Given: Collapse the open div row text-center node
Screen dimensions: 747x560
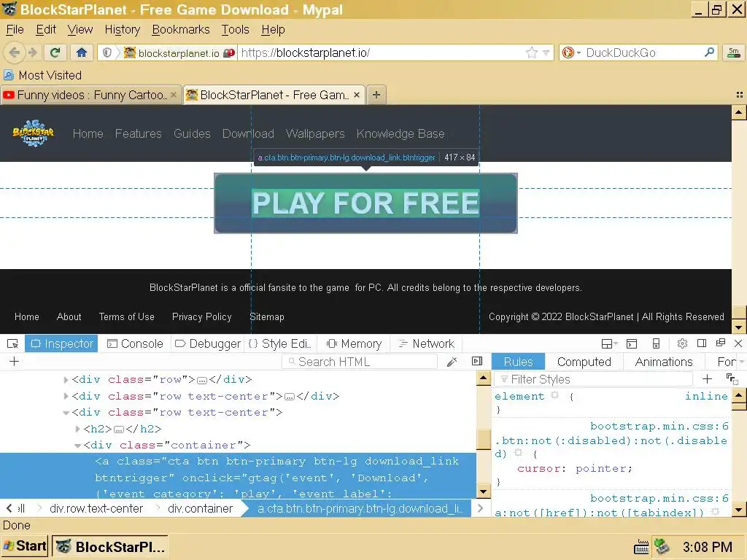Looking at the screenshot, I should 66,413.
